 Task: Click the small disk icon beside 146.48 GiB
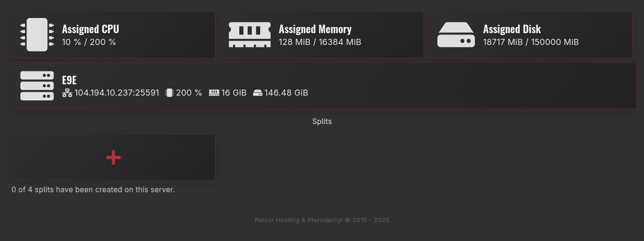click(258, 93)
